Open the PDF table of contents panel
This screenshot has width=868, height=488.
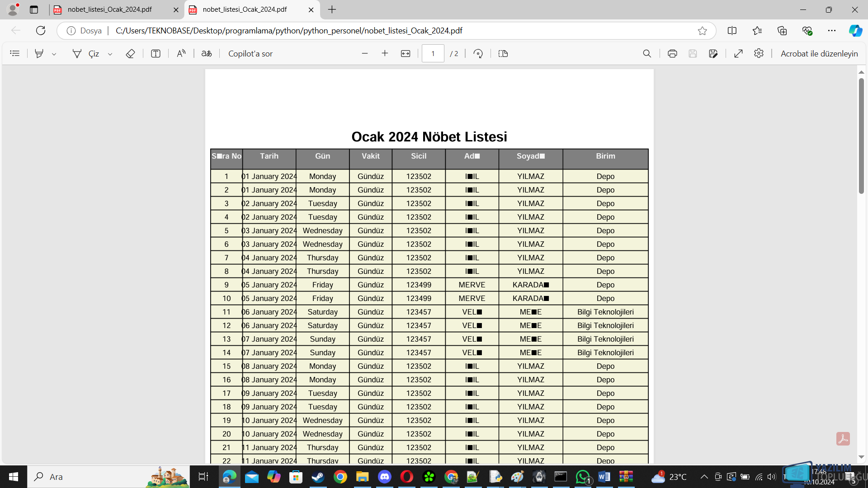pyautogui.click(x=15, y=53)
